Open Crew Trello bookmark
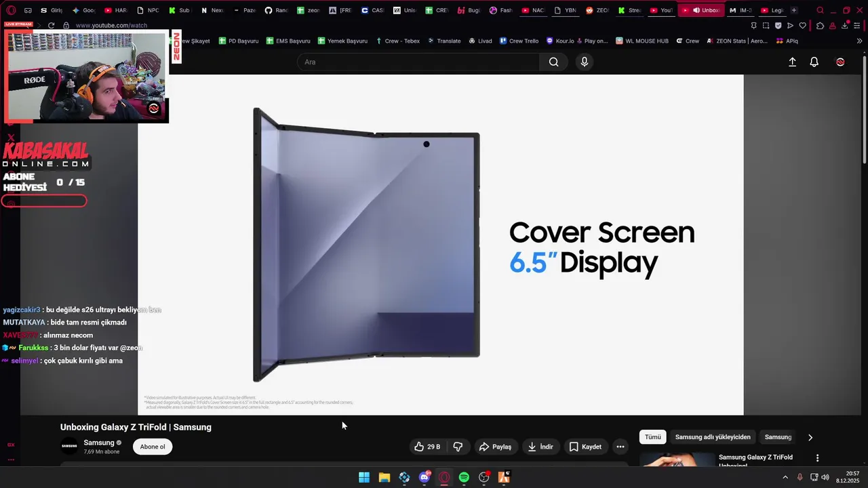 (x=519, y=41)
